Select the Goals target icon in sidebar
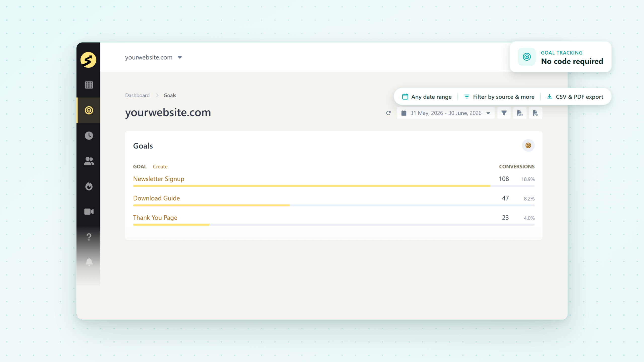The width and height of the screenshot is (644, 362). 89,110
